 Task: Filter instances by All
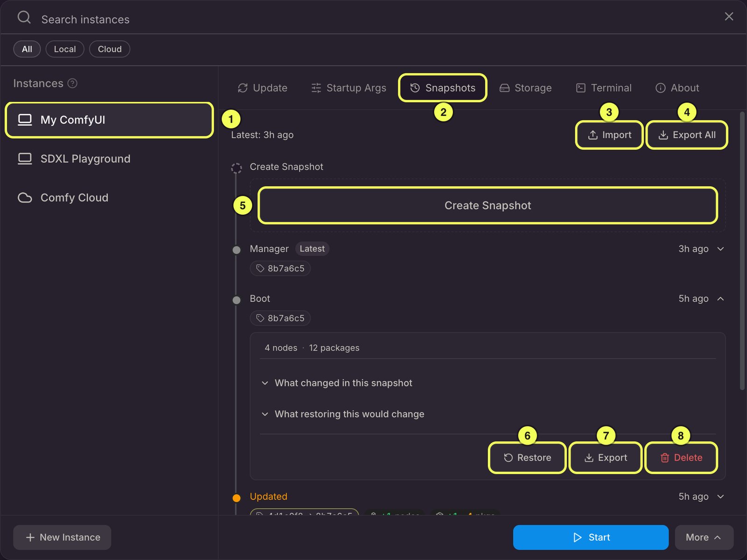27,49
